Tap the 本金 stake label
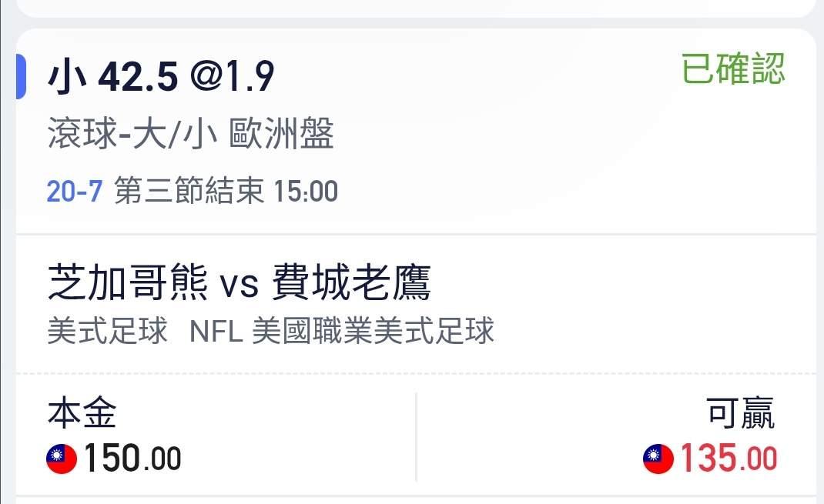The image size is (824, 504). pos(82,412)
